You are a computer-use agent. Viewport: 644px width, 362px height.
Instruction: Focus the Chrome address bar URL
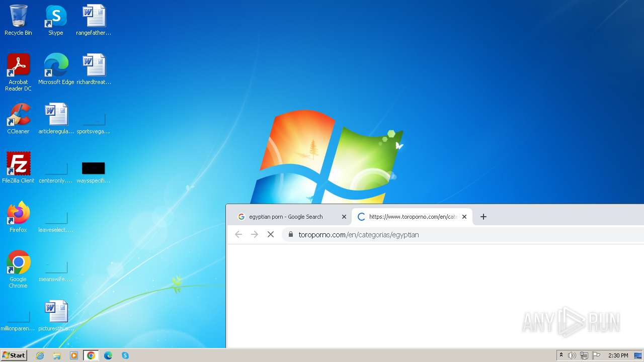[359, 235]
